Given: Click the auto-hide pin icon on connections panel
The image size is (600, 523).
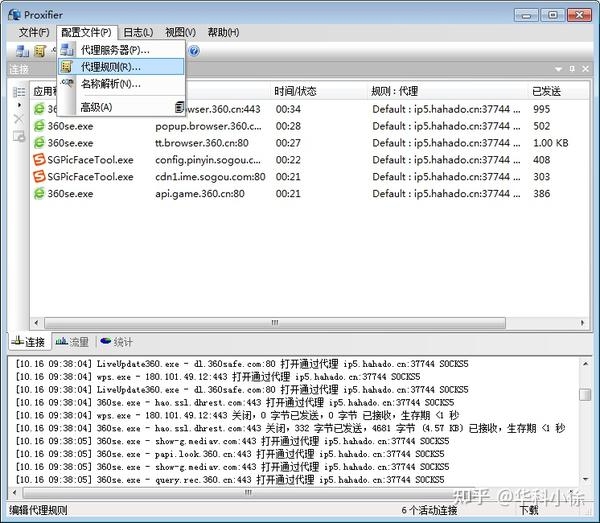Looking at the screenshot, I should (572, 69).
